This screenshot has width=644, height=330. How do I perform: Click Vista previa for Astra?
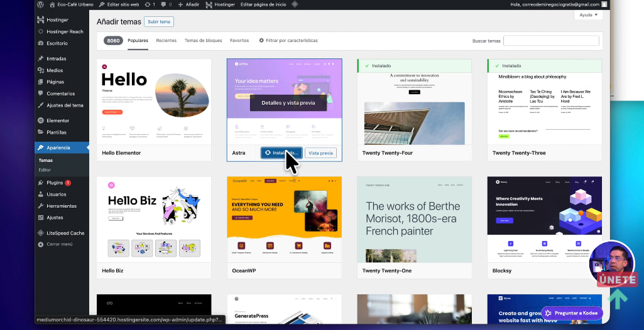pos(320,153)
